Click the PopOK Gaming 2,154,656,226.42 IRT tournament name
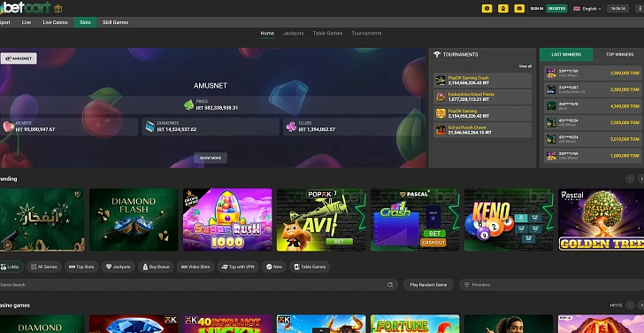The height and width of the screenshot is (333, 644). pos(463,111)
